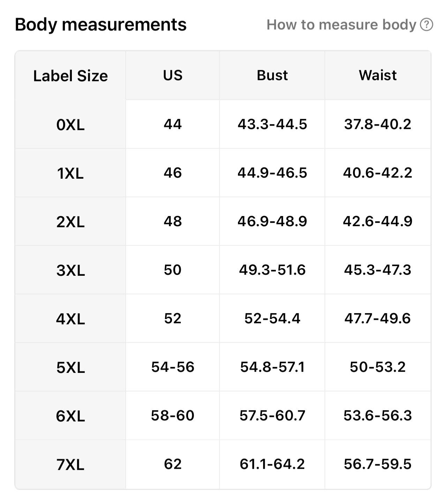
Task: Click the Body measurements heading
Action: (x=101, y=25)
